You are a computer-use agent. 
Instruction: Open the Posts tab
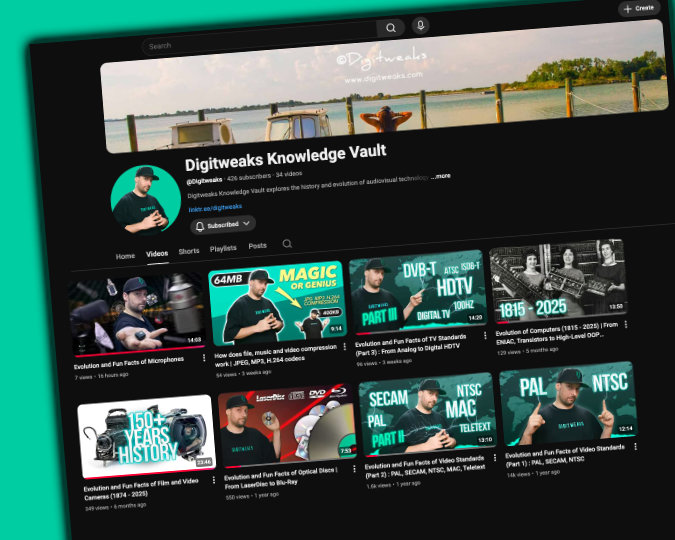(x=257, y=246)
